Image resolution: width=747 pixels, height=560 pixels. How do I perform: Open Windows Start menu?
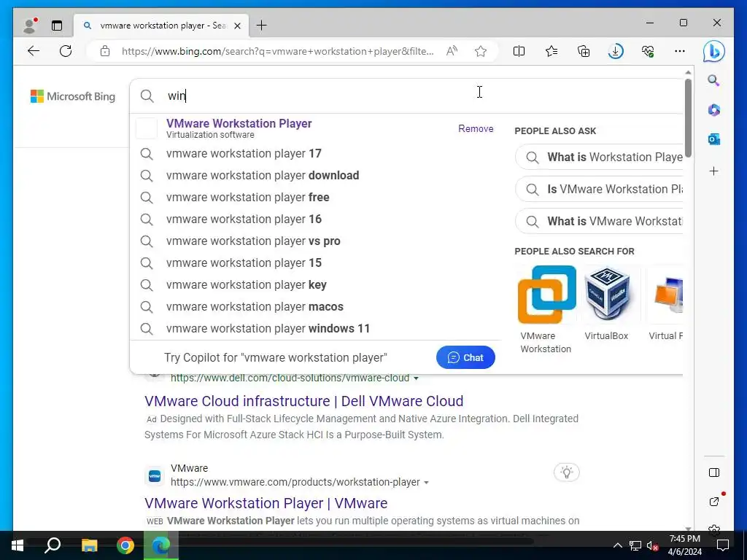point(18,545)
